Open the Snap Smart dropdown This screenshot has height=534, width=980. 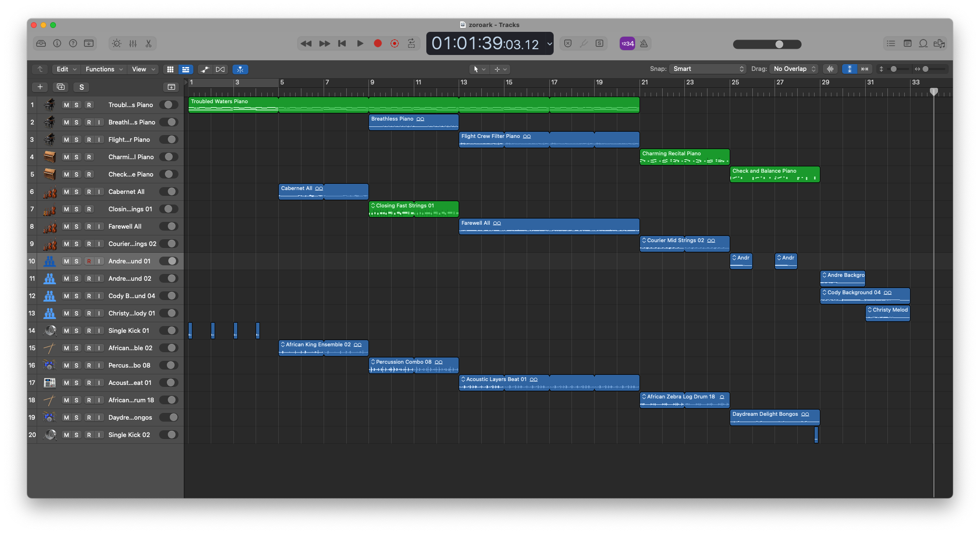pyautogui.click(x=707, y=69)
